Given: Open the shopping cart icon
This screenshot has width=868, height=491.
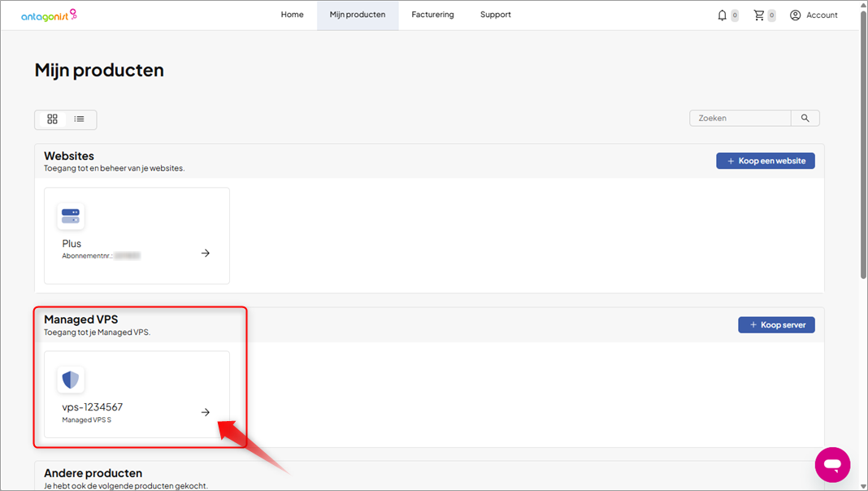Looking at the screenshot, I should [759, 15].
